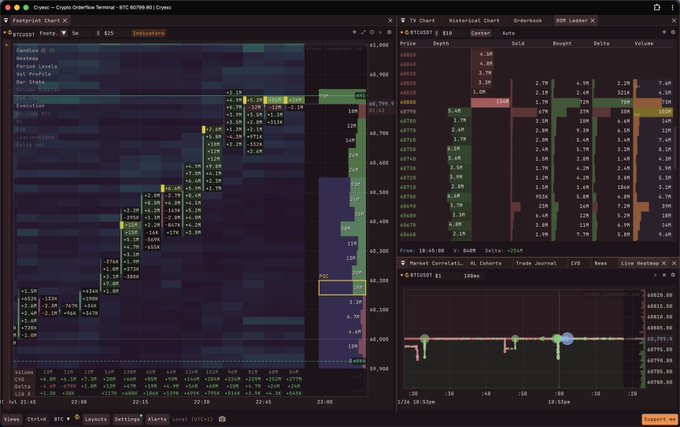Image resolution: width=680 pixels, height=427 pixels.
Task: Open the Live Heatmap panel group menu icon
Action: 403,263
